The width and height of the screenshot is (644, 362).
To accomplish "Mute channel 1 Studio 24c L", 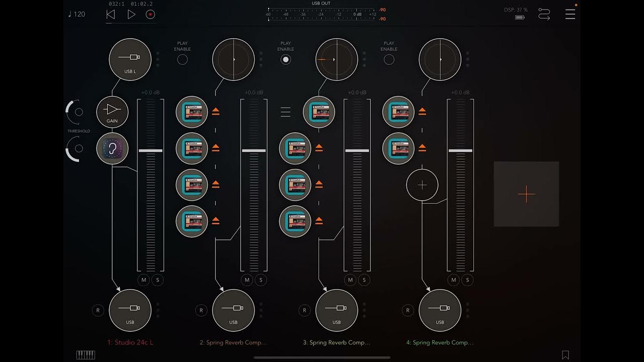I will click(x=144, y=280).
